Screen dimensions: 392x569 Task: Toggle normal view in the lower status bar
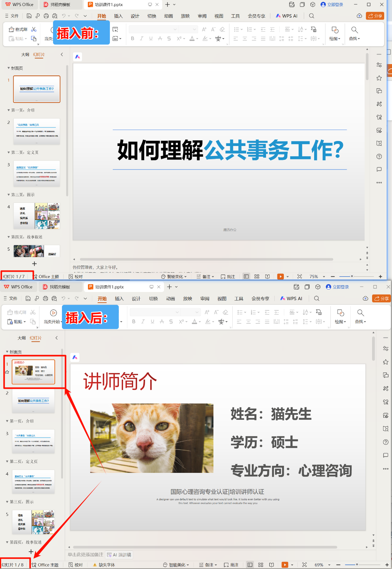pos(250,565)
